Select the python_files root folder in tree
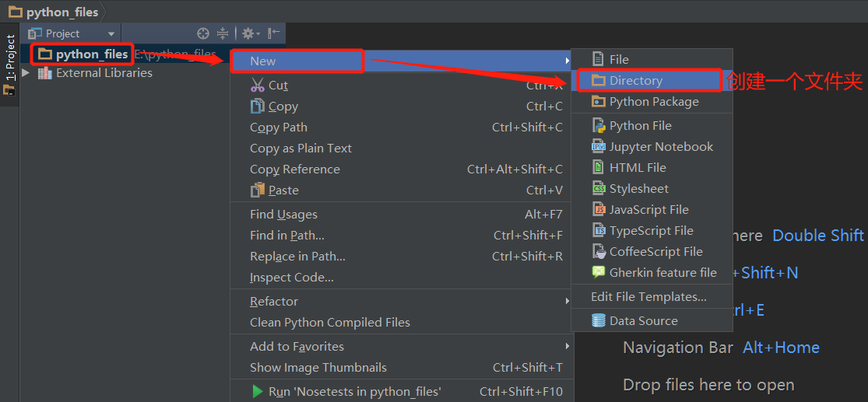Viewport: 868px width, 402px height. point(91,54)
